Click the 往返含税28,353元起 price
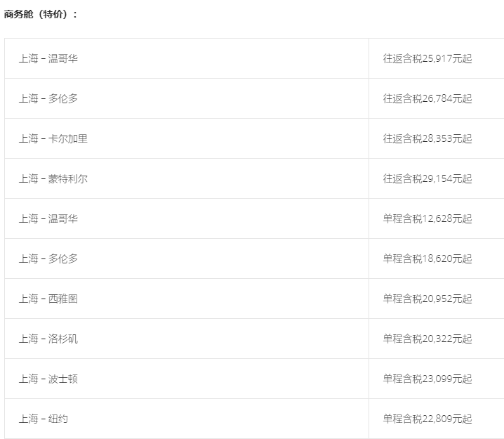 [x=427, y=139]
